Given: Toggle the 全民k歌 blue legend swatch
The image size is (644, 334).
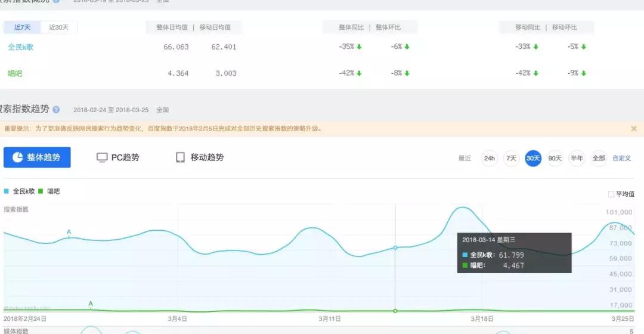Looking at the screenshot, I should 6,191.
